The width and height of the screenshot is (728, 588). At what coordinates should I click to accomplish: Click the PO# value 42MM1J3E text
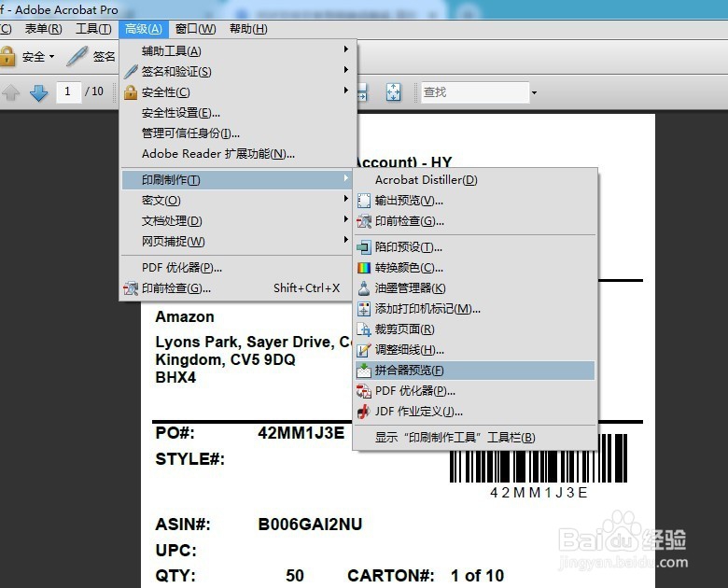point(301,433)
